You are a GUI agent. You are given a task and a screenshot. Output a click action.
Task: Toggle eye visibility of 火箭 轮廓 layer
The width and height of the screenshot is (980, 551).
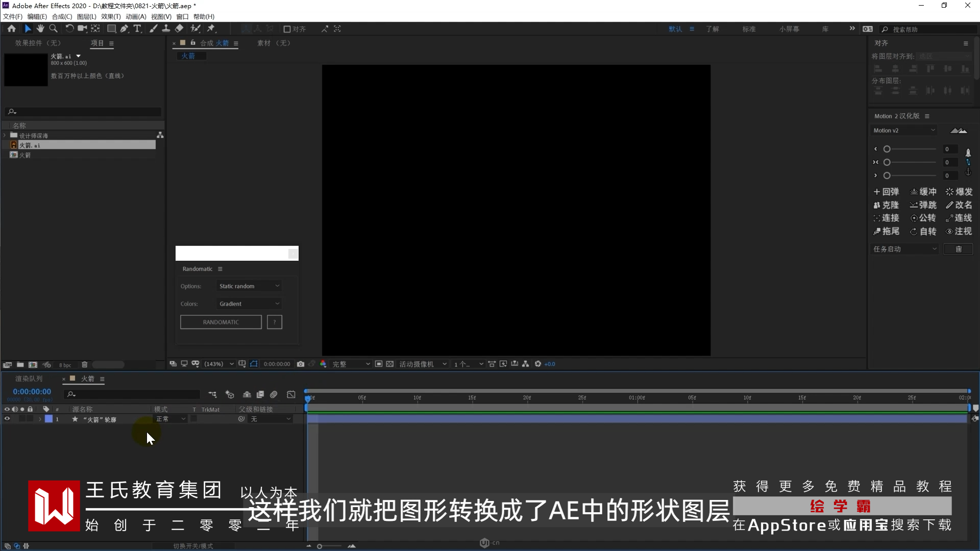point(7,419)
